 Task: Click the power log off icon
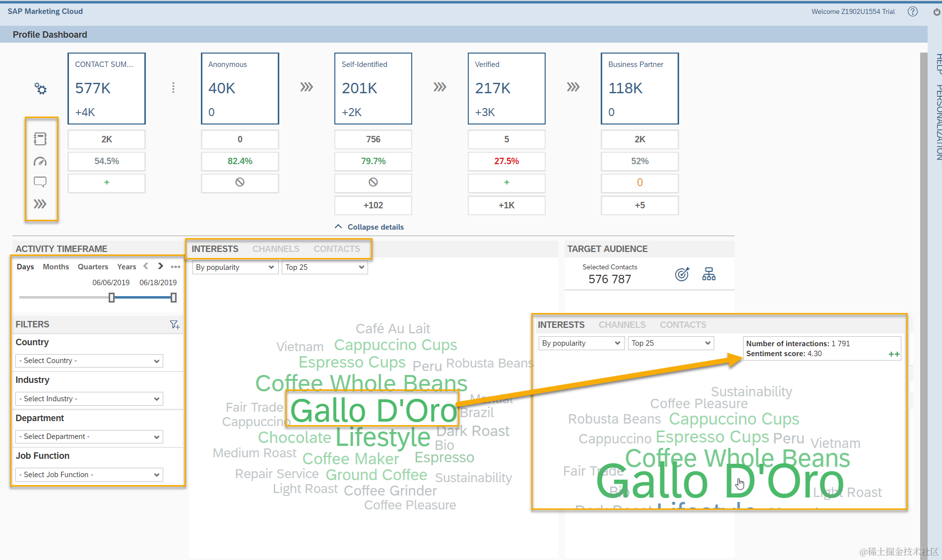936,11
